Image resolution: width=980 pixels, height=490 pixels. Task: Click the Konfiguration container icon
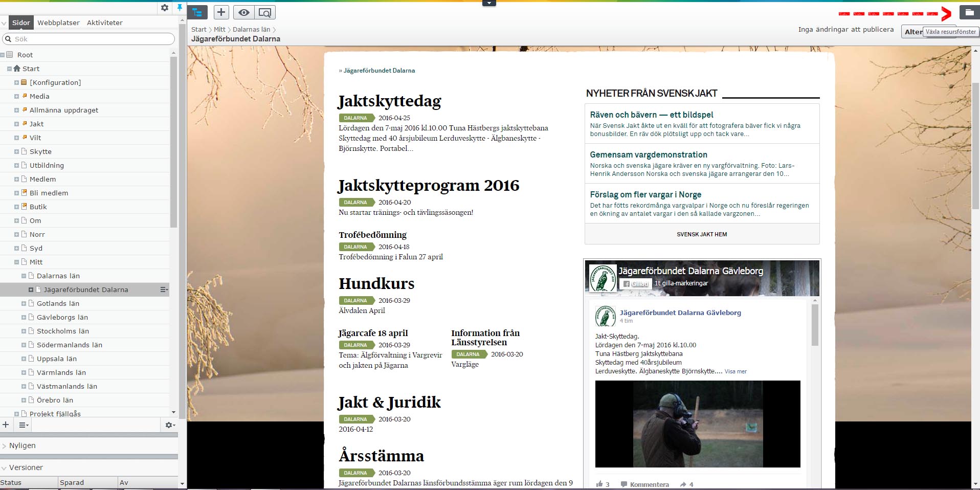point(24,82)
